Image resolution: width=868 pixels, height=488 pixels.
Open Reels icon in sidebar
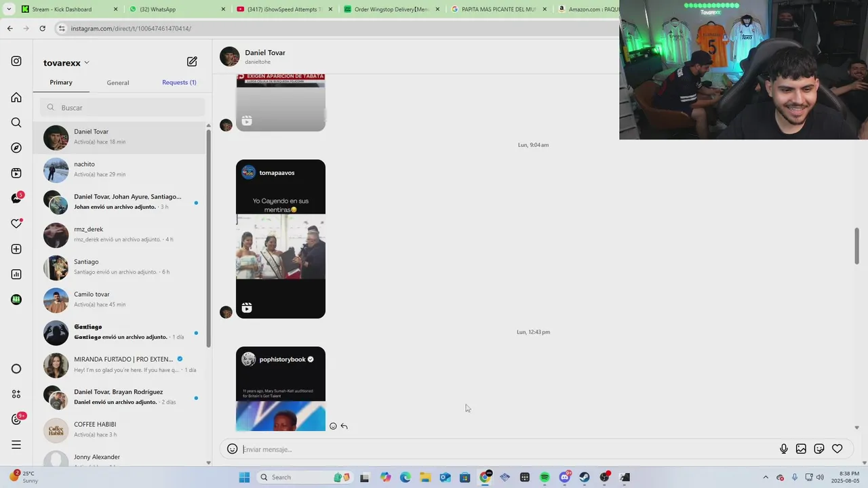click(x=16, y=174)
